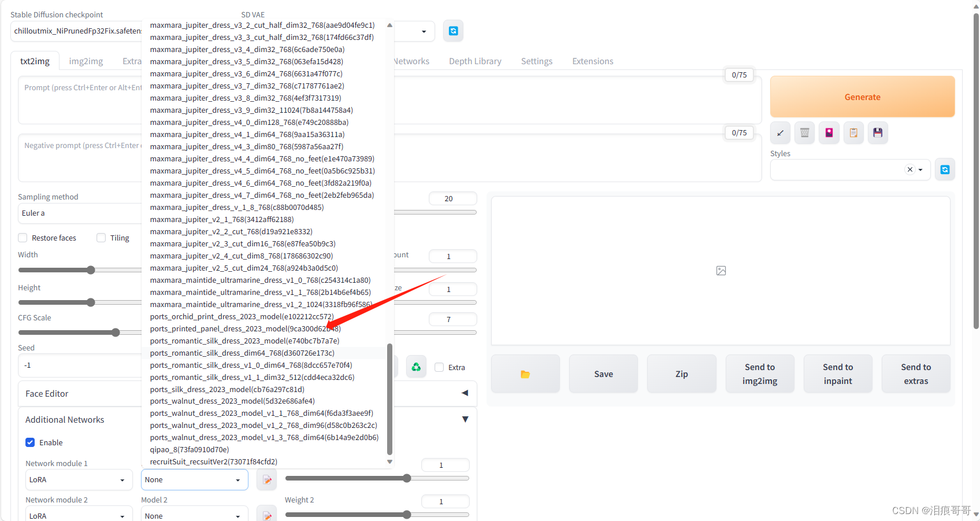Toggle the Tiling checkbox
Viewport: 980px width, 521px height.
(101, 238)
